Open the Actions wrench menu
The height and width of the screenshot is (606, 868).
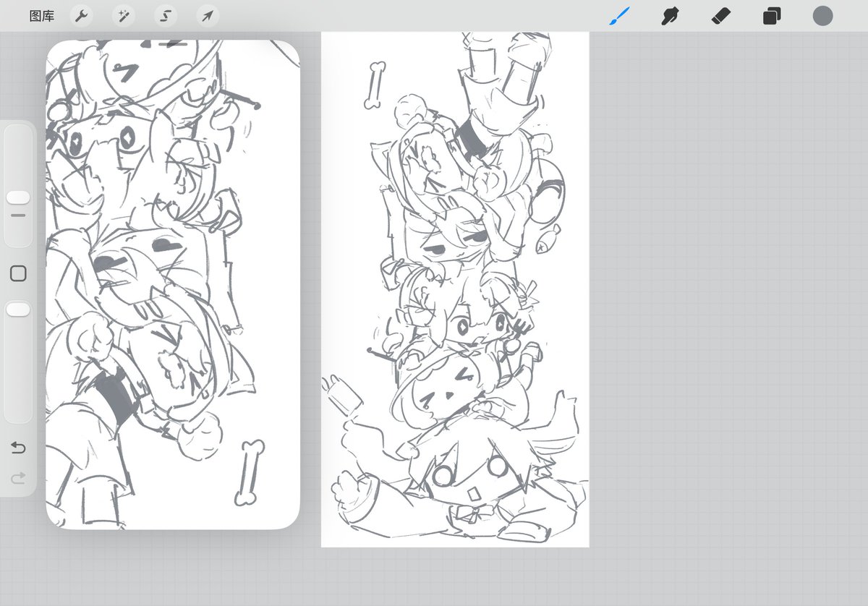[x=82, y=16]
